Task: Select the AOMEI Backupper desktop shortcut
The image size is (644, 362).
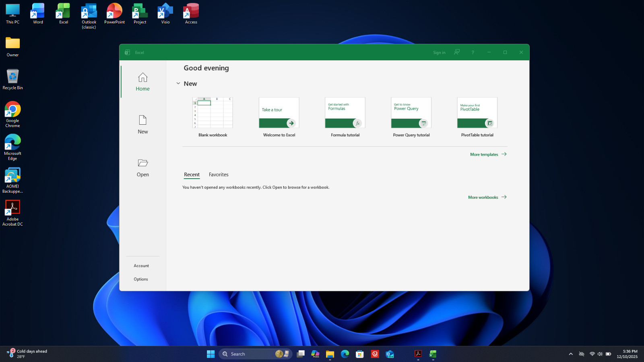Action: point(12,181)
